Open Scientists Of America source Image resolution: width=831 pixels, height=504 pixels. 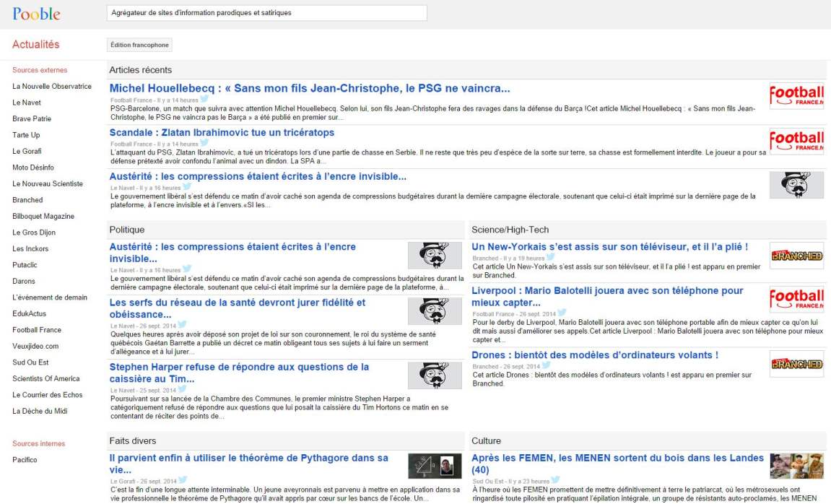click(x=46, y=378)
